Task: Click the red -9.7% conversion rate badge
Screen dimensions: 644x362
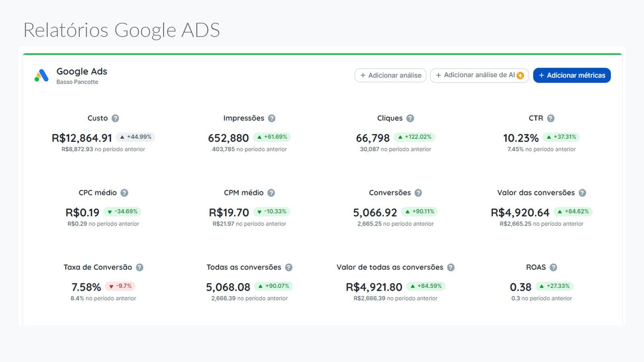Action: (x=120, y=286)
